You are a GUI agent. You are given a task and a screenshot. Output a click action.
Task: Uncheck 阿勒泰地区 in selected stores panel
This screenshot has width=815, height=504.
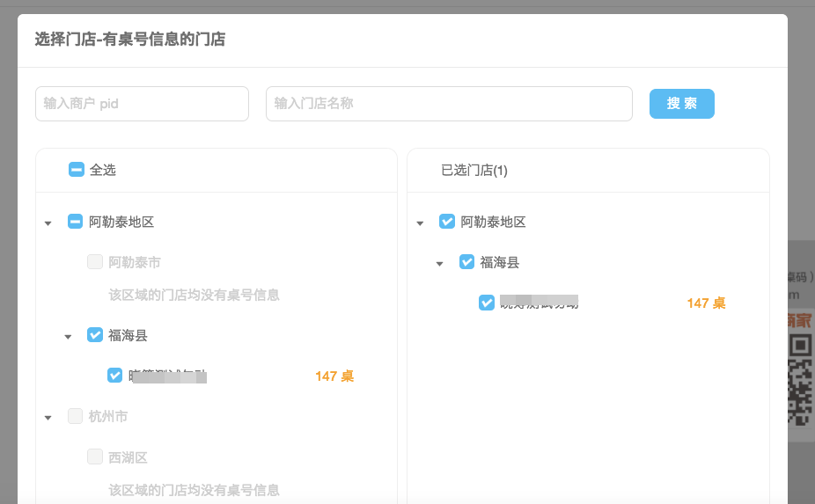pos(447,222)
